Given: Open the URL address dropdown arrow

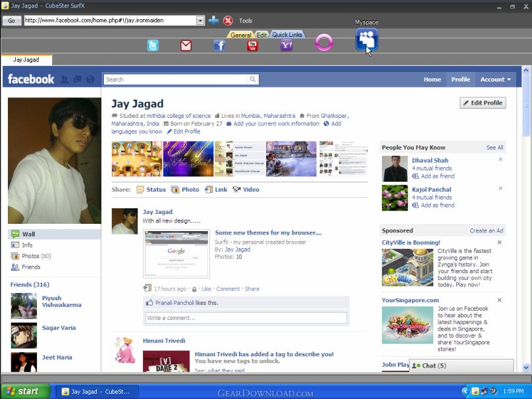Looking at the screenshot, I should (200, 20).
